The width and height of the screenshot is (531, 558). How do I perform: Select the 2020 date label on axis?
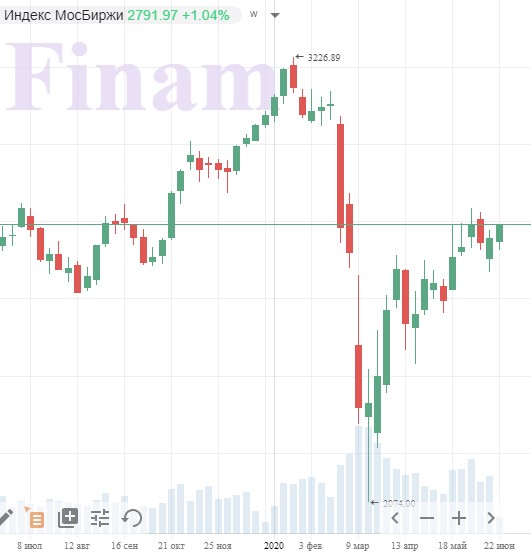point(274,545)
